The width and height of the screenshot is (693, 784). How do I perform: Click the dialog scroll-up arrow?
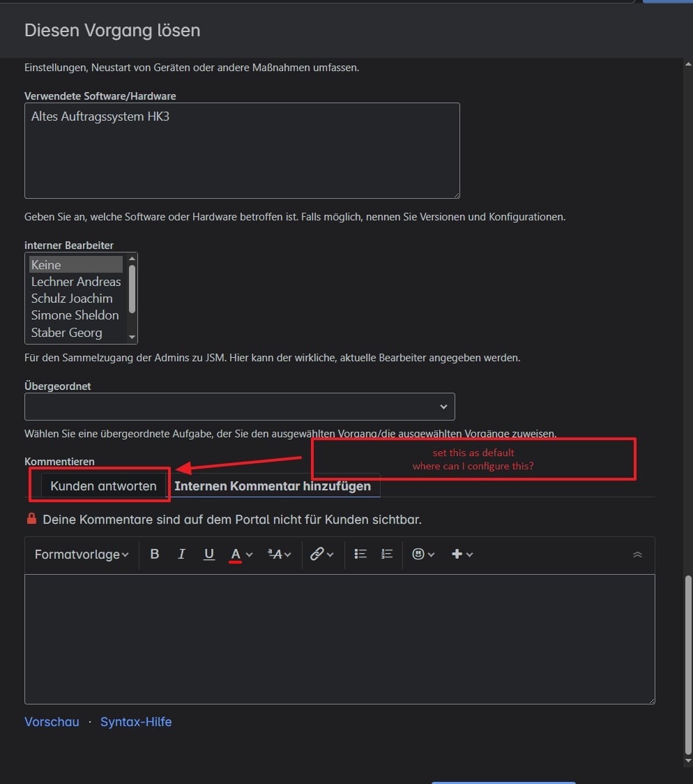coord(688,64)
